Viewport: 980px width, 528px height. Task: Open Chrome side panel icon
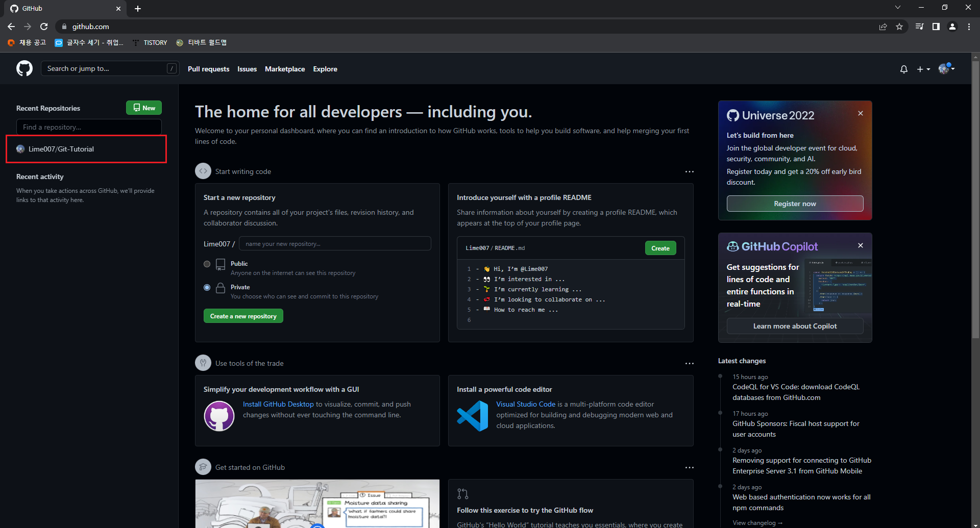point(936,27)
